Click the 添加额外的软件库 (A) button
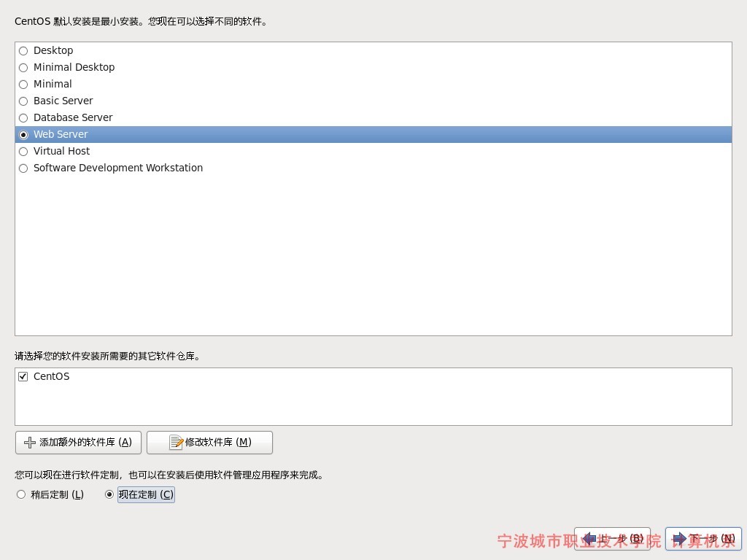 coord(78,443)
